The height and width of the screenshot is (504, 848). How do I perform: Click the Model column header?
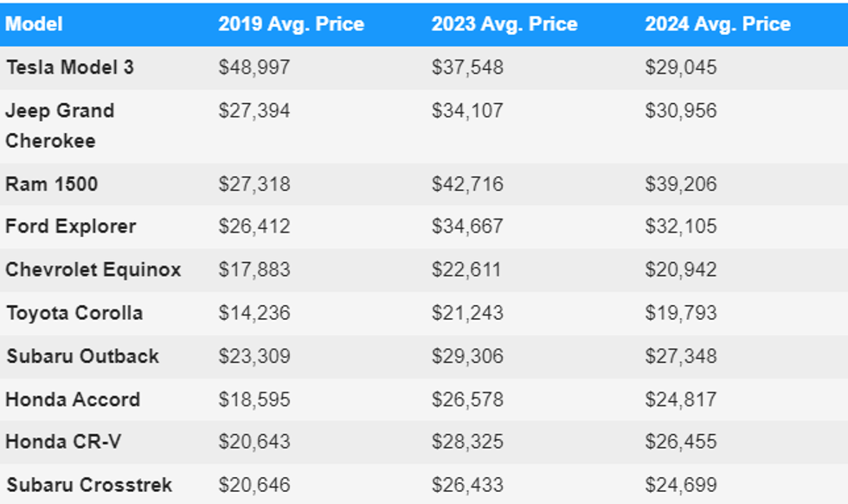[x=34, y=24]
